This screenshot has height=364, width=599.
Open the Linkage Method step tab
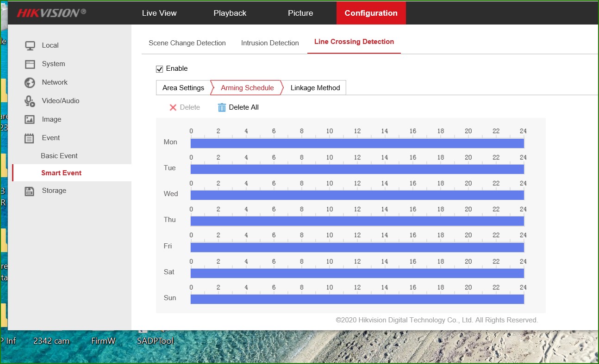pos(315,88)
